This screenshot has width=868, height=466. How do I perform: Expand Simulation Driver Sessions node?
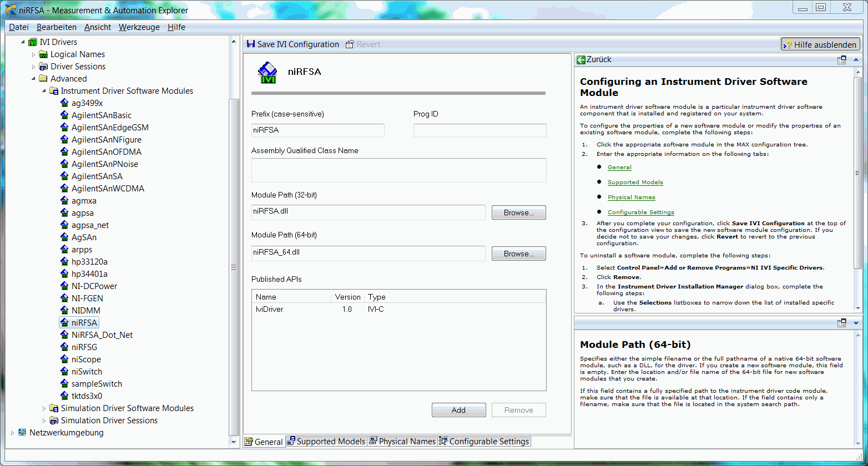point(44,421)
